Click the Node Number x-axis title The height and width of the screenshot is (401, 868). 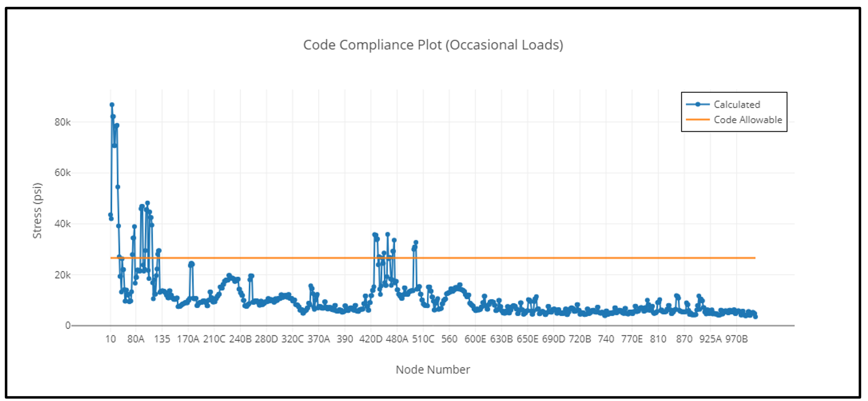(433, 370)
